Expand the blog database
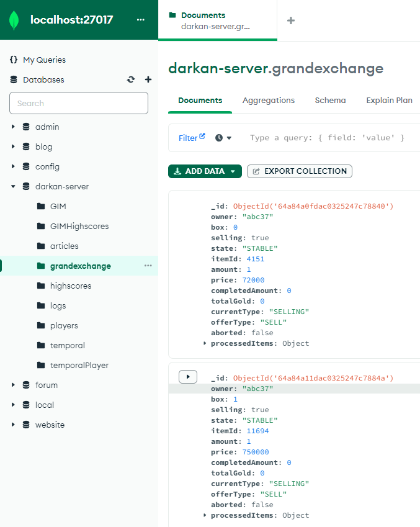The height and width of the screenshot is (527, 420). [13, 146]
